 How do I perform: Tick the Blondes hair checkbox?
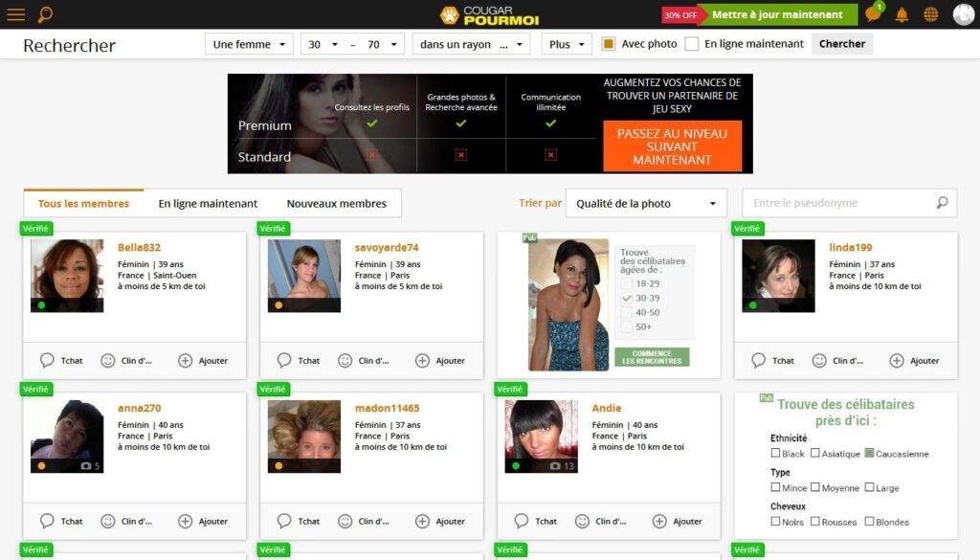[x=869, y=522]
